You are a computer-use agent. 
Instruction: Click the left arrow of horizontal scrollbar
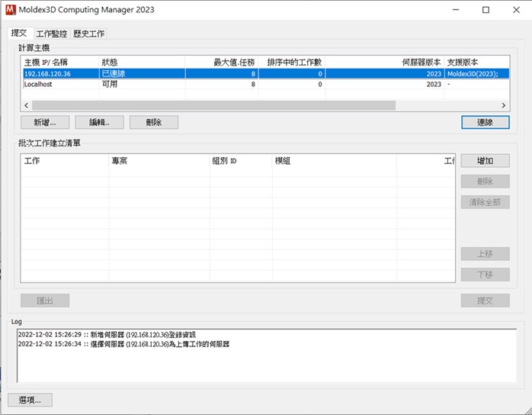(27, 105)
